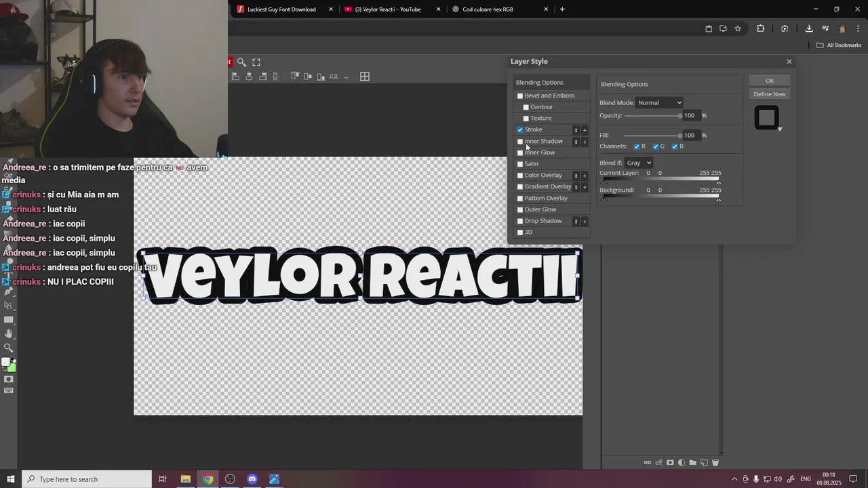
Task: Bookmark this page star icon
Action: [x=738, y=28]
